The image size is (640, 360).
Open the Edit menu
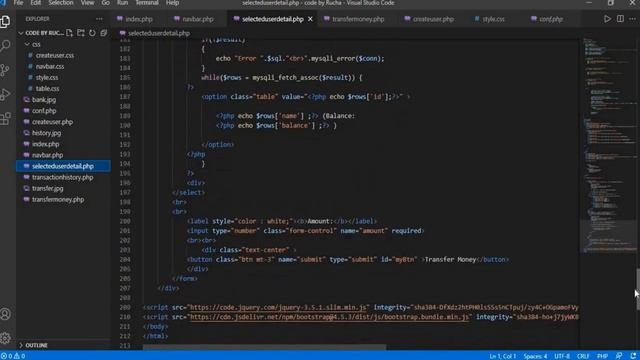[36, 3]
